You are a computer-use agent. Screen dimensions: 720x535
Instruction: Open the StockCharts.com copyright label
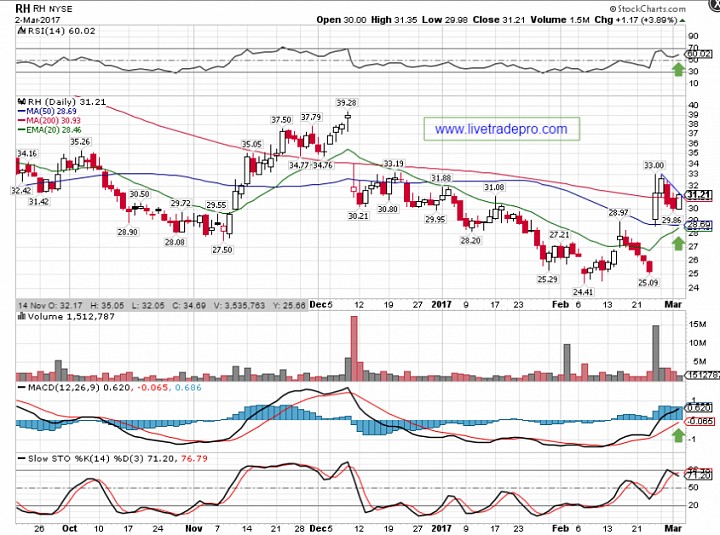648,9
